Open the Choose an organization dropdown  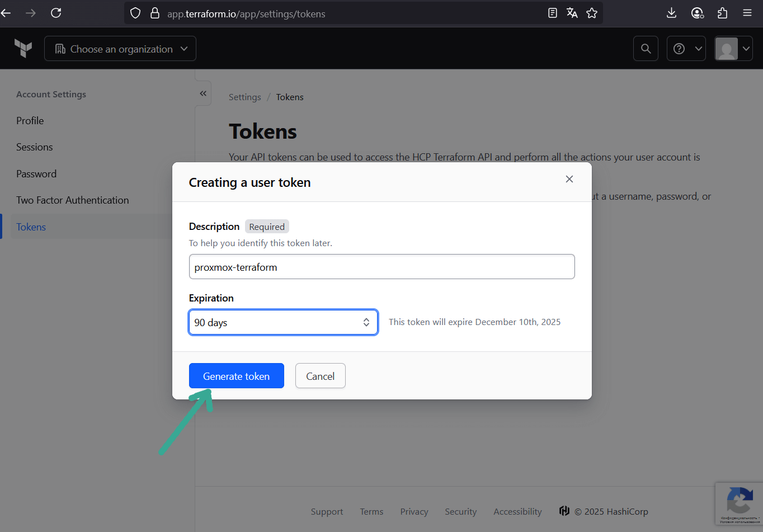click(120, 49)
